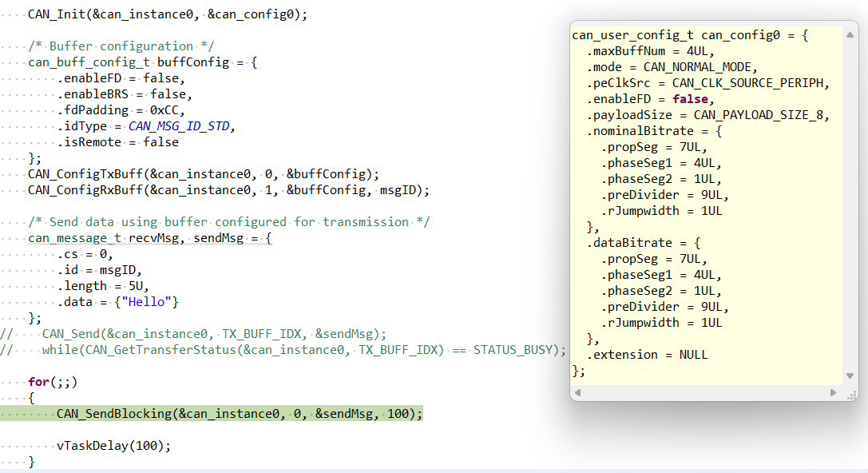Click '.peClkSrc = CAN_CLK_SOURCE_PERIPH' in the tooltip
The height and width of the screenshot is (473, 868).
704,84
